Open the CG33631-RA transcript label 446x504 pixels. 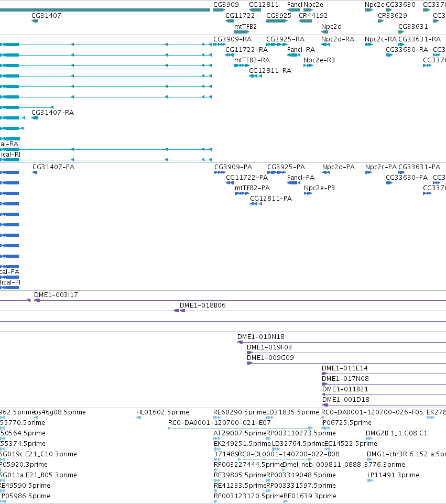(x=420, y=39)
